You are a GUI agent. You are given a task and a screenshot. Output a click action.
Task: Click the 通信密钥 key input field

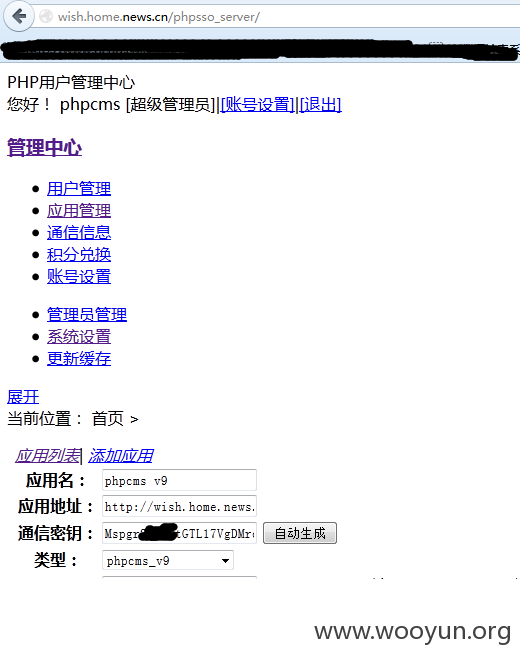[179, 533]
